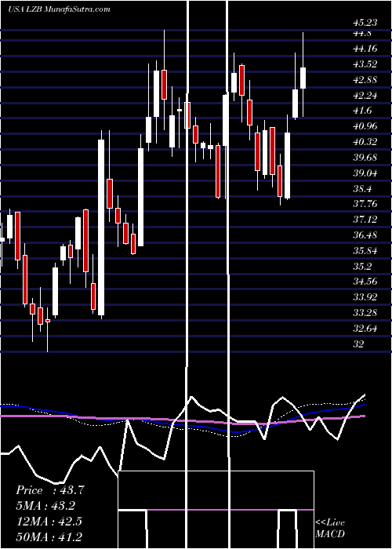392x549 pixels.
Task: Select the 43.52 price axis label
Action: pos(365,64)
